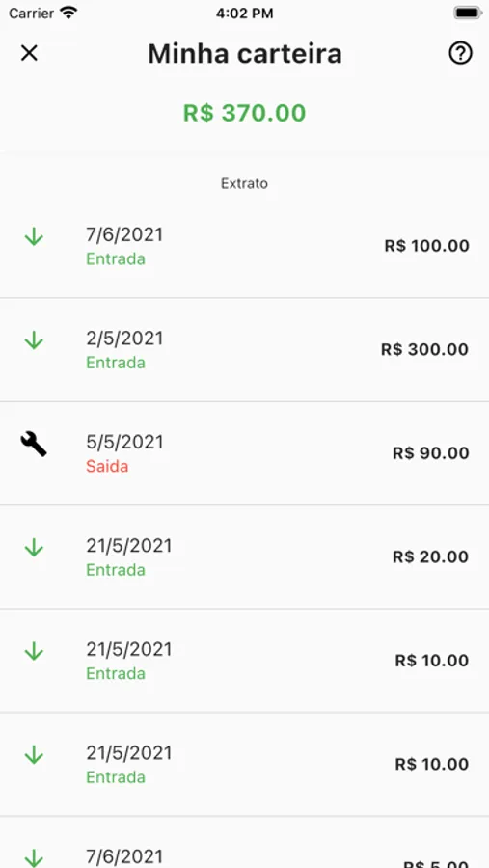The width and height of the screenshot is (489, 868).
Task: Select the R$ 370.00 wallet balance
Action: (244, 113)
